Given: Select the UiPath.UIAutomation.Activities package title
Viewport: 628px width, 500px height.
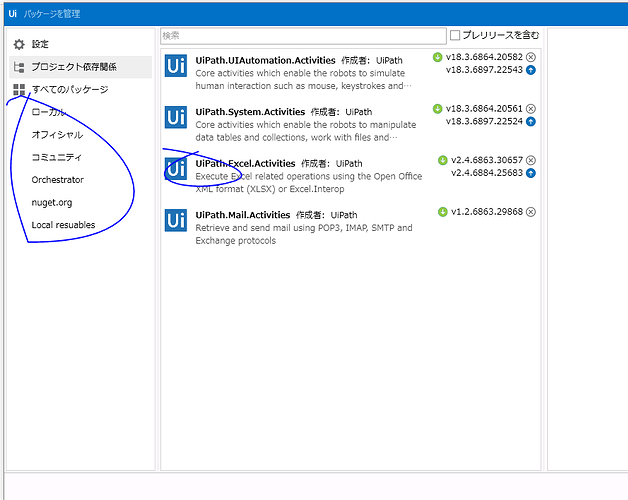Looking at the screenshot, I should point(265,60).
